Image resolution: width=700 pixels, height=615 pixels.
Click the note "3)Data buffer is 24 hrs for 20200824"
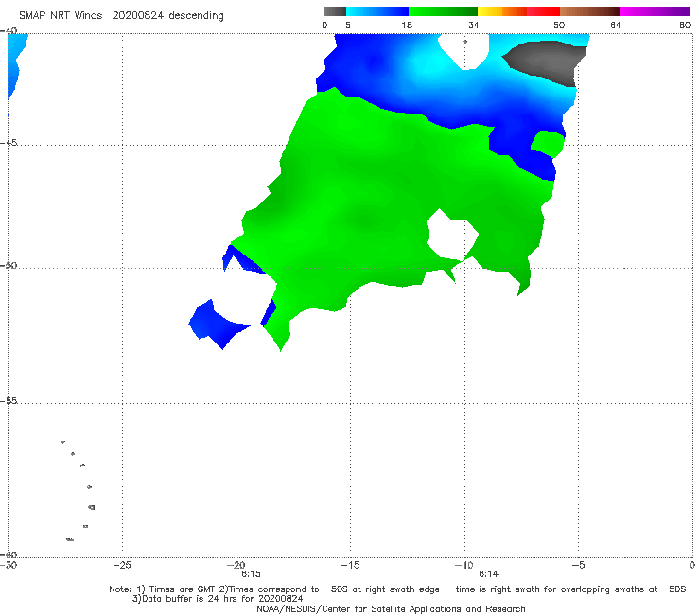point(218,599)
